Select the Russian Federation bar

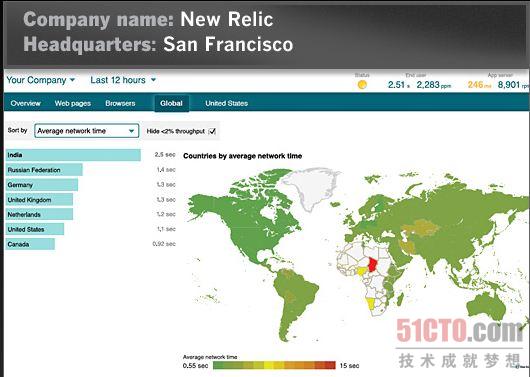point(44,170)
